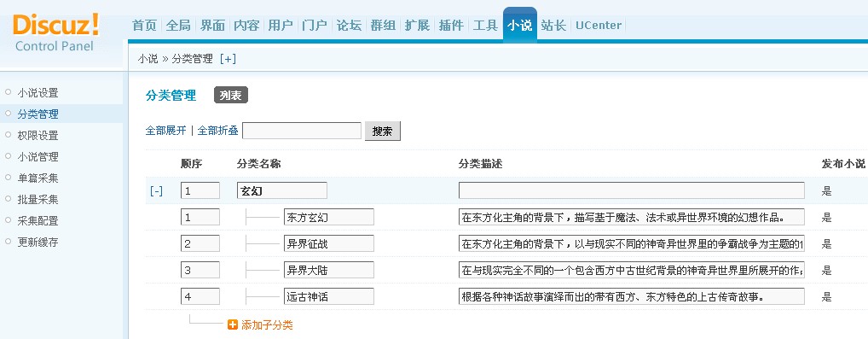
Task: Click the 顺序 column header
Action: pyautogui.click(x=191, y=164)
